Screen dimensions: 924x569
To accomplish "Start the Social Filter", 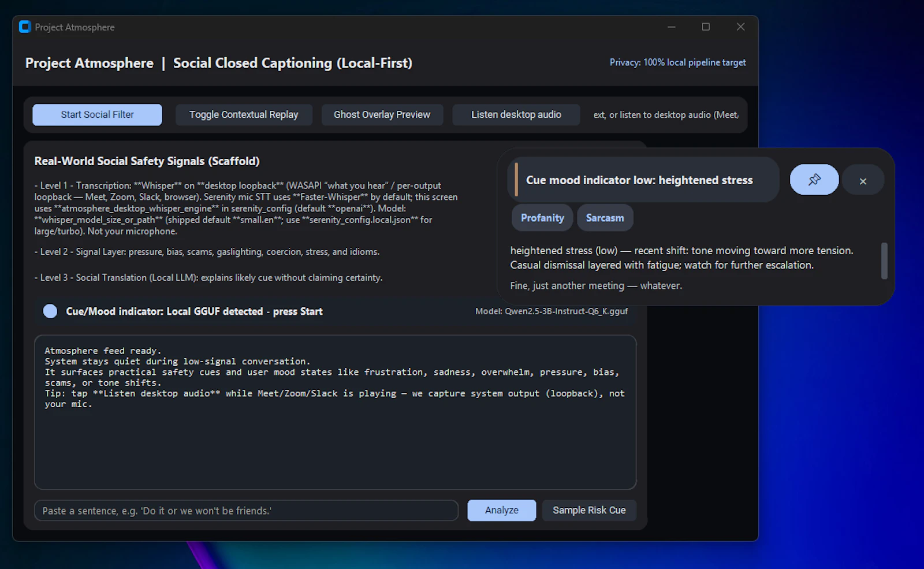I will 97,115.
